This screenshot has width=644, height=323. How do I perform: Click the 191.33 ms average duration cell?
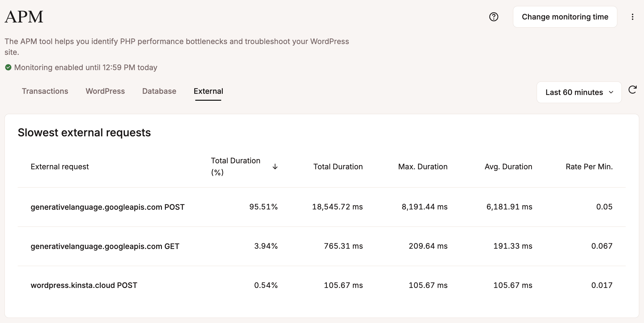tap(513, 246)
